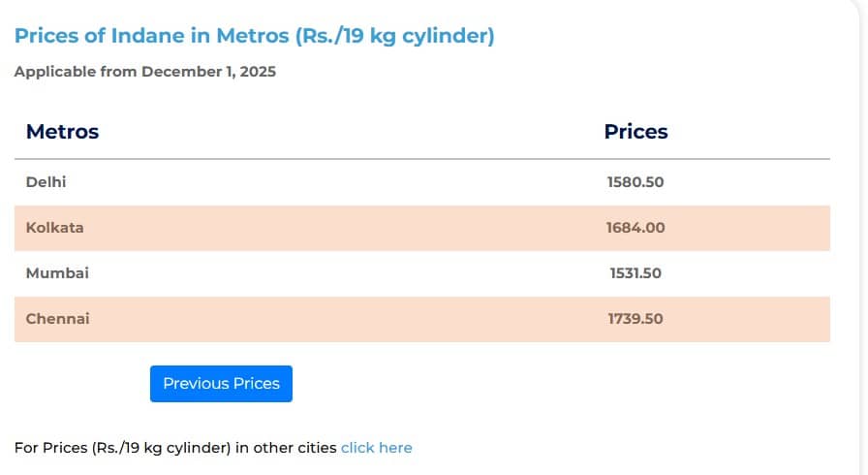868x475 pixels.
Task: Click the 1739.50 price value
Action: point(635,319)
